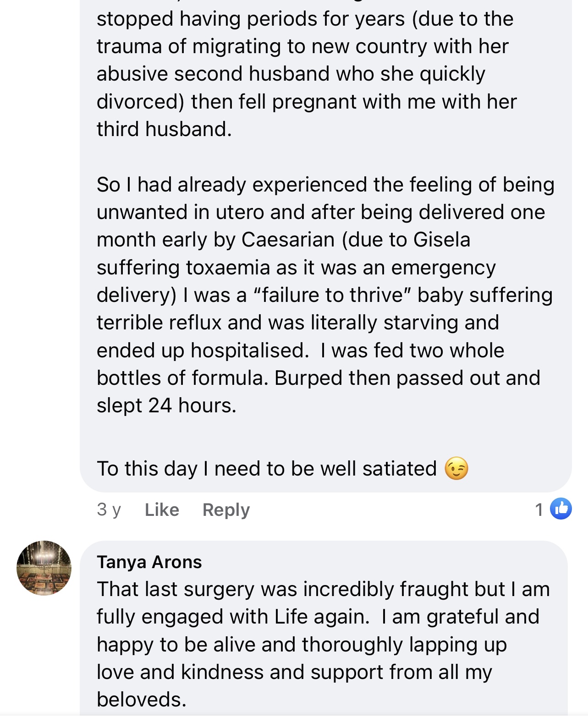
Task: Click the winking face emoji
Action: pyautogui.click(x=456, y=469)
